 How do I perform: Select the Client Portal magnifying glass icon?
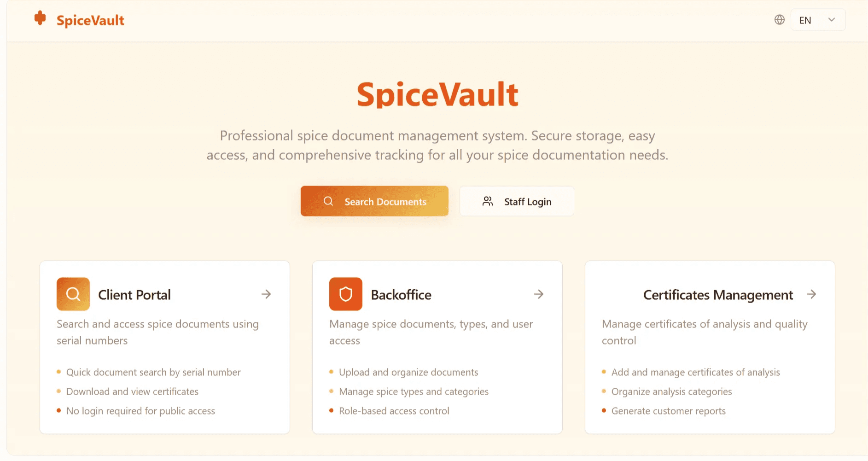click(x=73, y=294)
